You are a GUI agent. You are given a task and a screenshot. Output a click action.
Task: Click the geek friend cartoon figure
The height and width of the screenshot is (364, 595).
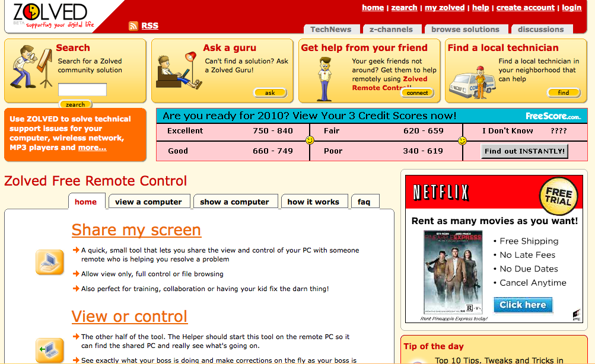click(x=324, y=79)
